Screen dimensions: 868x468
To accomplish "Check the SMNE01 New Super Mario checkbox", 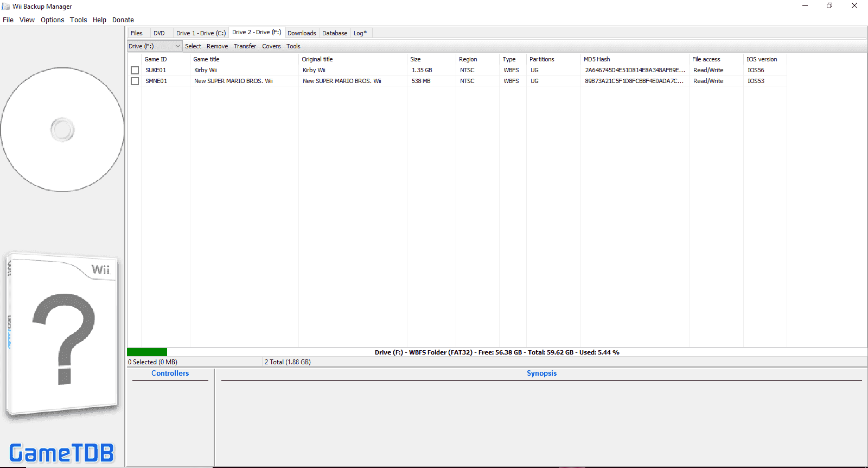I will [135, 81].
